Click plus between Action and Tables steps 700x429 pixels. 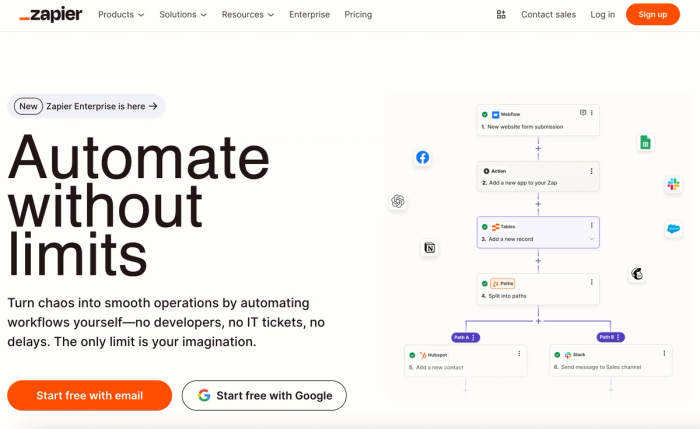pyautogui.click(x=538, y=204)
